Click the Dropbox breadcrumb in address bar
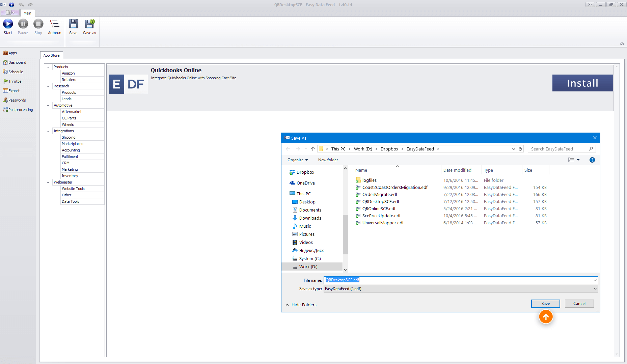The height and width of the screenshot is (364, 627). point(389,149)
